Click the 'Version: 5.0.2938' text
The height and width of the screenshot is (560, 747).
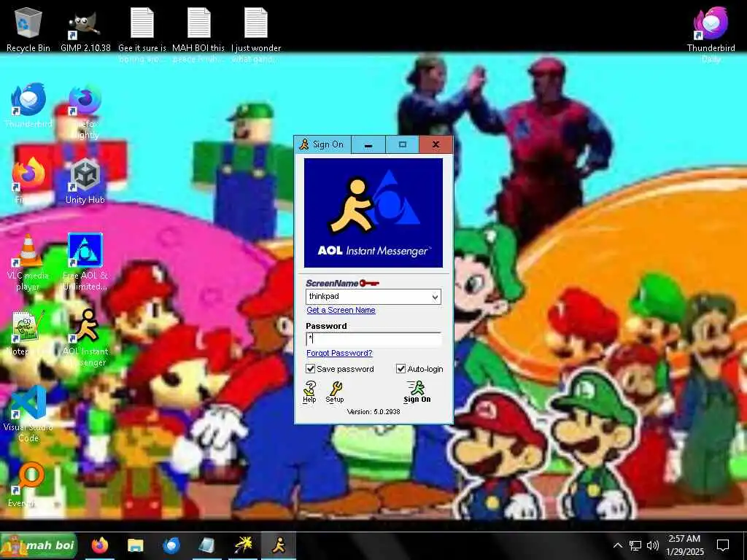click(x=373, y=411)
